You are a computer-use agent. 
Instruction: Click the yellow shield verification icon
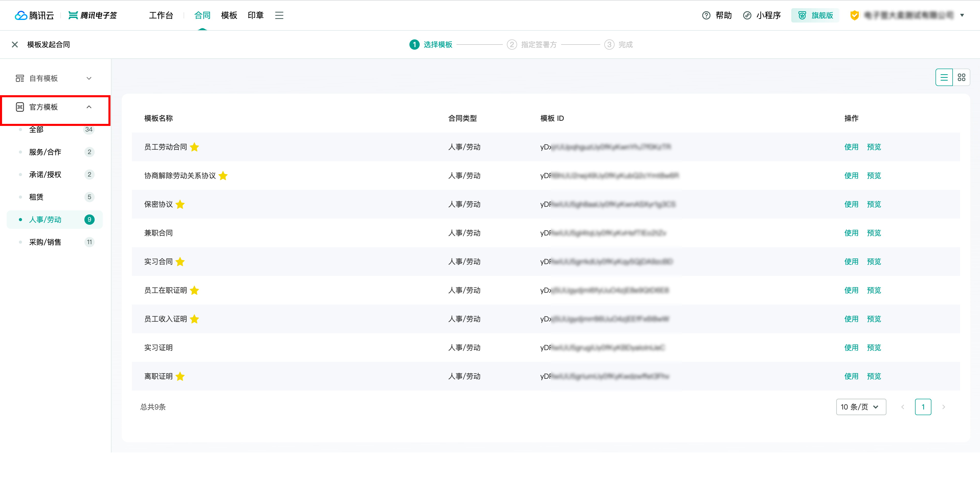pos(854,15)
